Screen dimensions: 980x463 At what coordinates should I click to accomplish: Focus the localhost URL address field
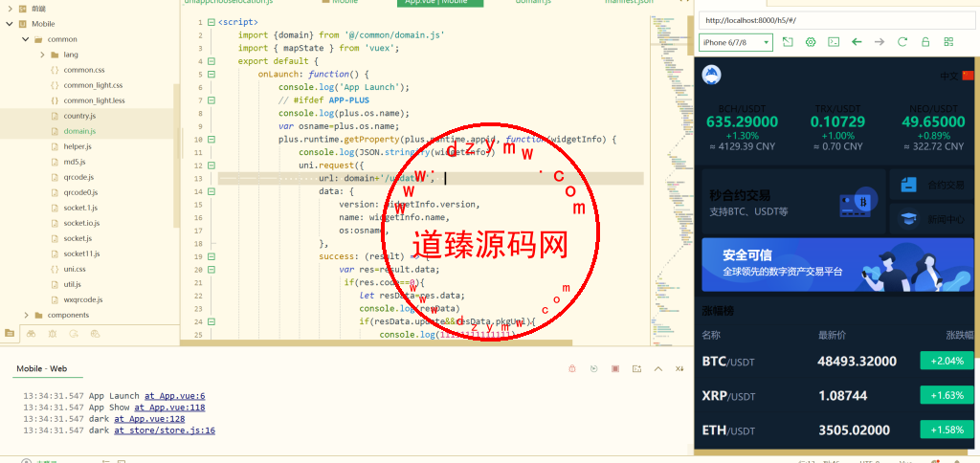pyautogui.click(x=837, y=20)
